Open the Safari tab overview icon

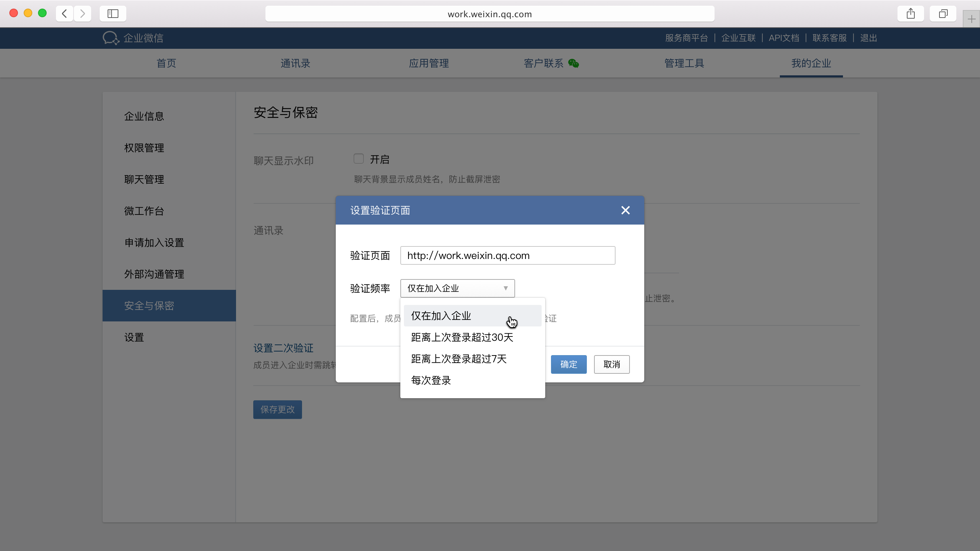tap(943, 14)
